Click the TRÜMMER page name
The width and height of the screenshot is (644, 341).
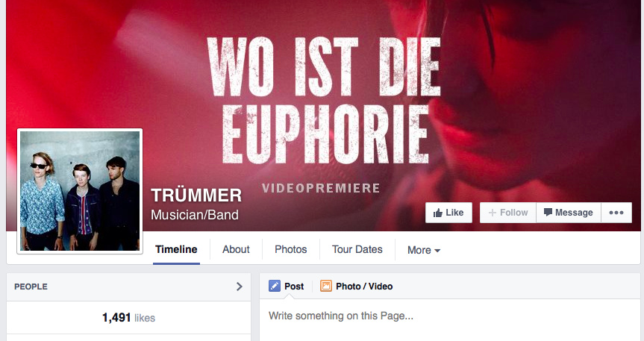point(196,195)
